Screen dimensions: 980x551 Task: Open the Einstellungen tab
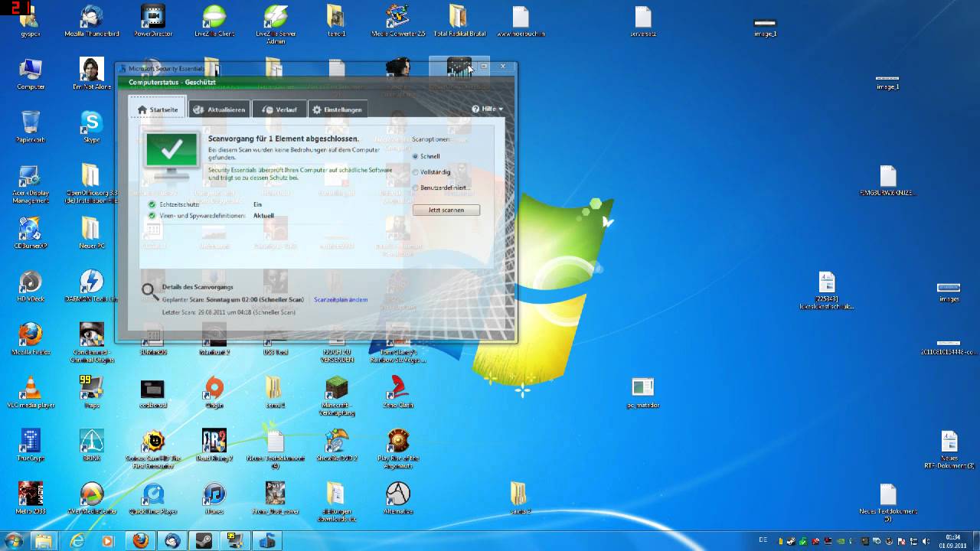[x=337, y=109]
